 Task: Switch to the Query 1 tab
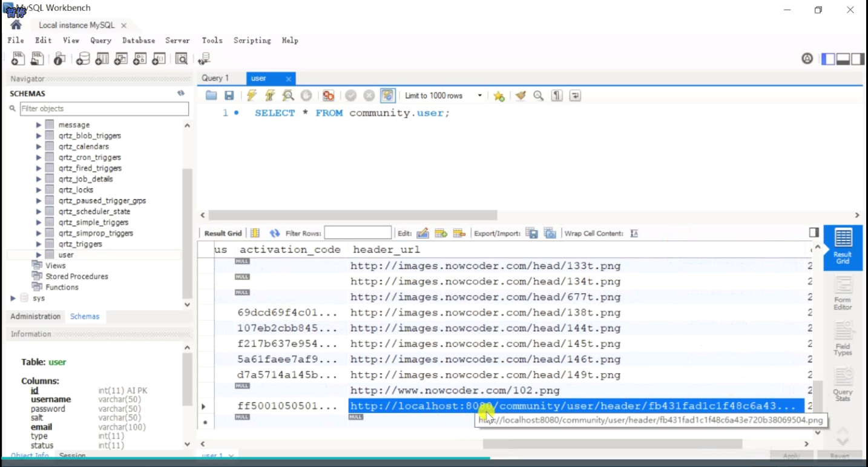(x=215, y=78)
